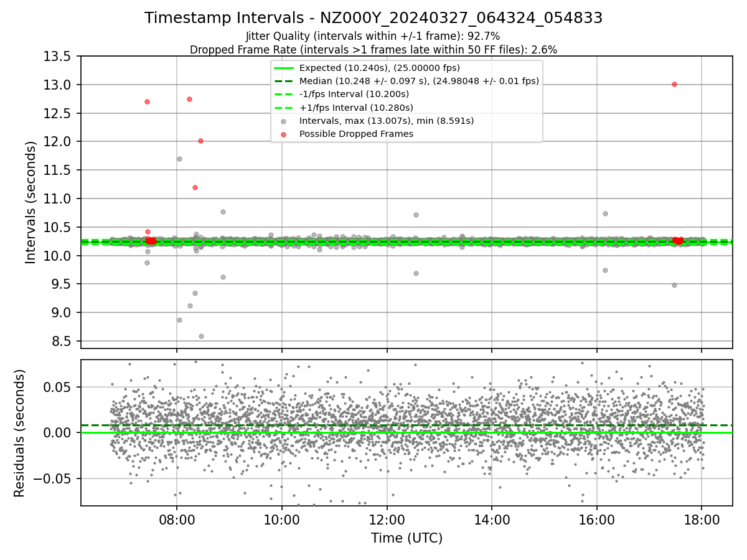
Task: Click the "16:00" time tick label
Action: [x=597, y=520]
